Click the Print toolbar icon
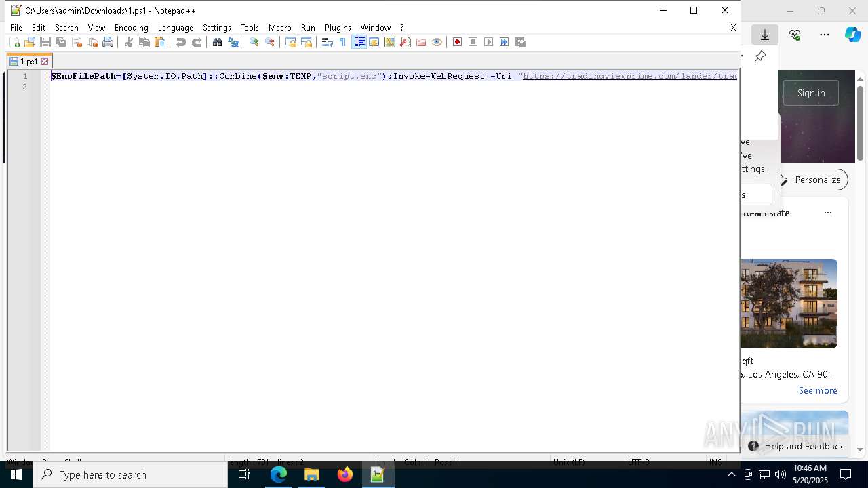 click(108, 42)
